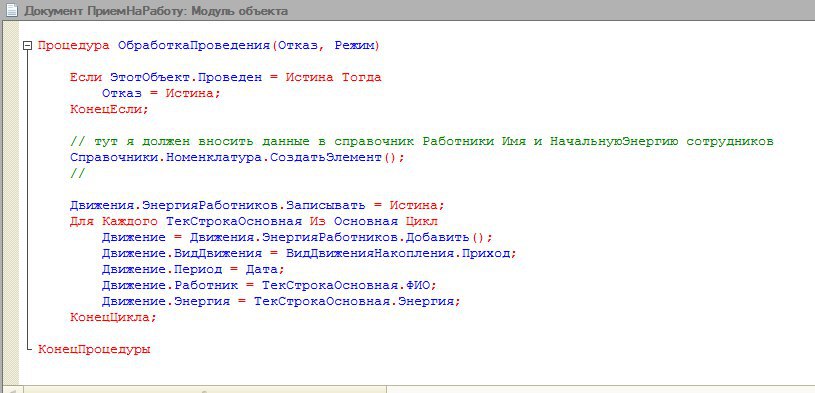
Task: Click the line 'Движение.Работник = ТекСтрокаОсновная.ФИО;'
Action: point(270,285)
